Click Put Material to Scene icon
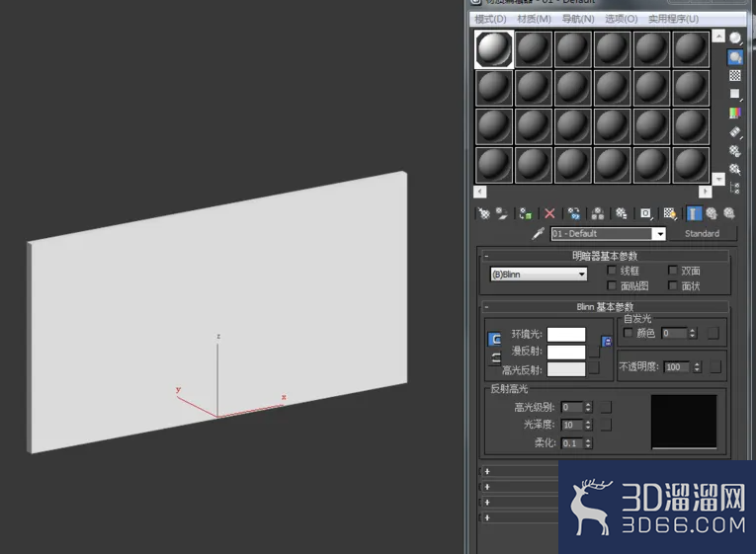Image resolution: width=756 pixels, height=554 pixels. tap(502, 213)
